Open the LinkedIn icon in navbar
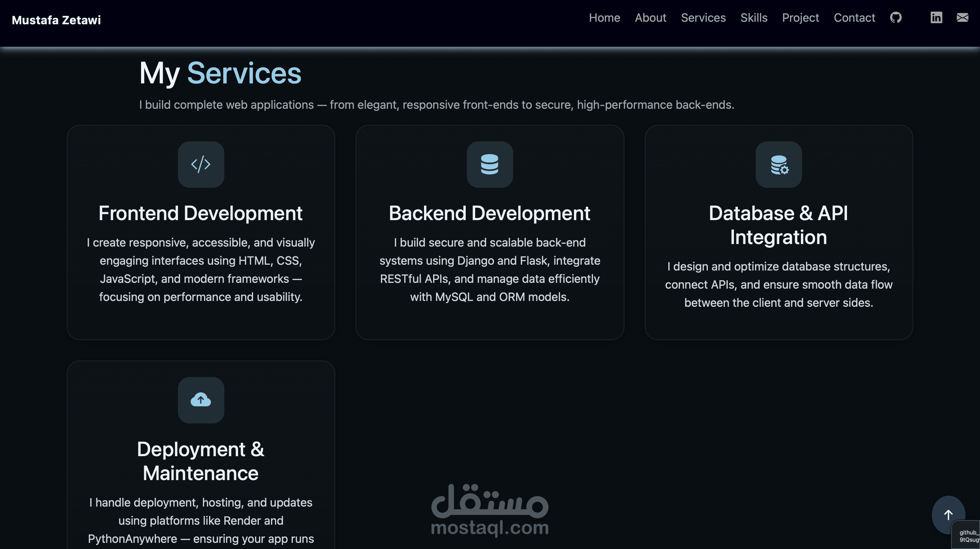980x549 pixels. click(936, 17)
